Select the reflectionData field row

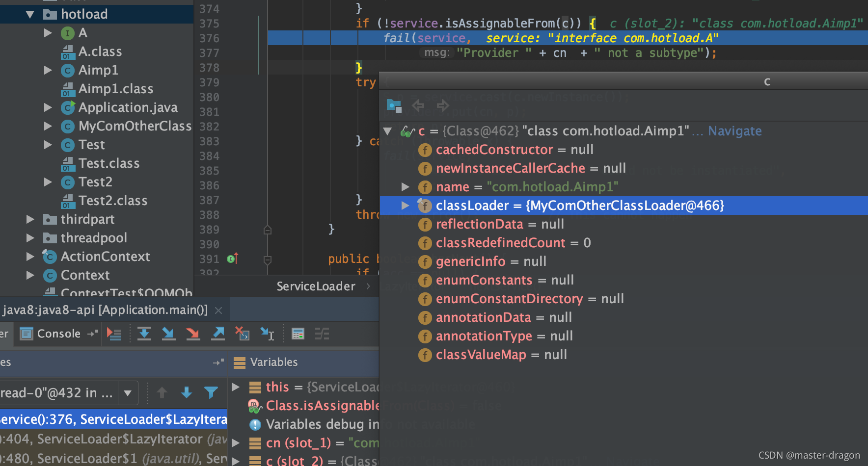[x=624, y=224]
